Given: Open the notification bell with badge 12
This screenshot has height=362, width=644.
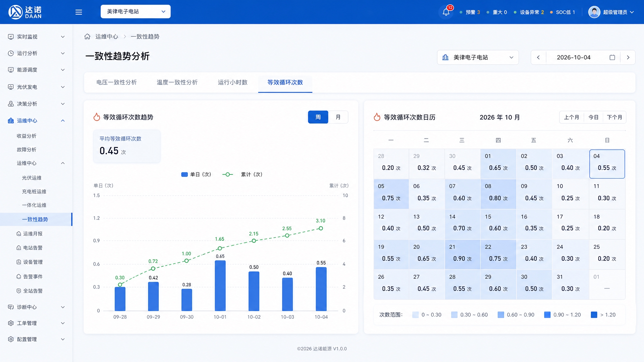Looking at the screenshot, I should (x=446, y=12).
